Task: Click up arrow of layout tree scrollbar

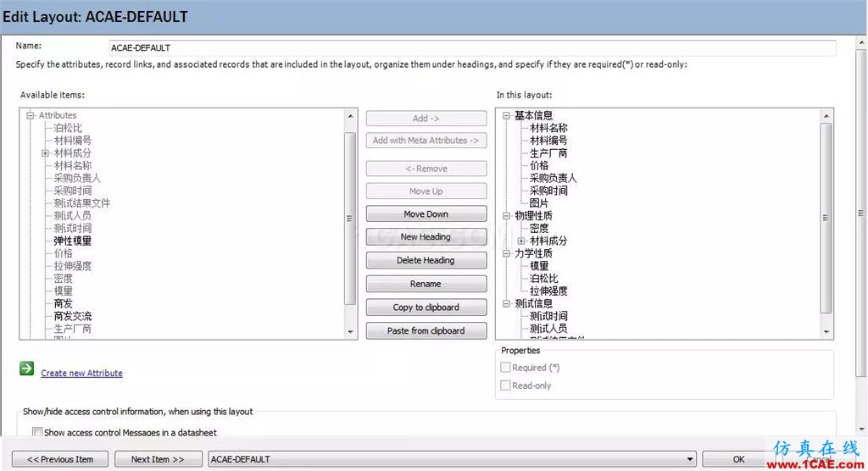Action: tap(826, 116)
